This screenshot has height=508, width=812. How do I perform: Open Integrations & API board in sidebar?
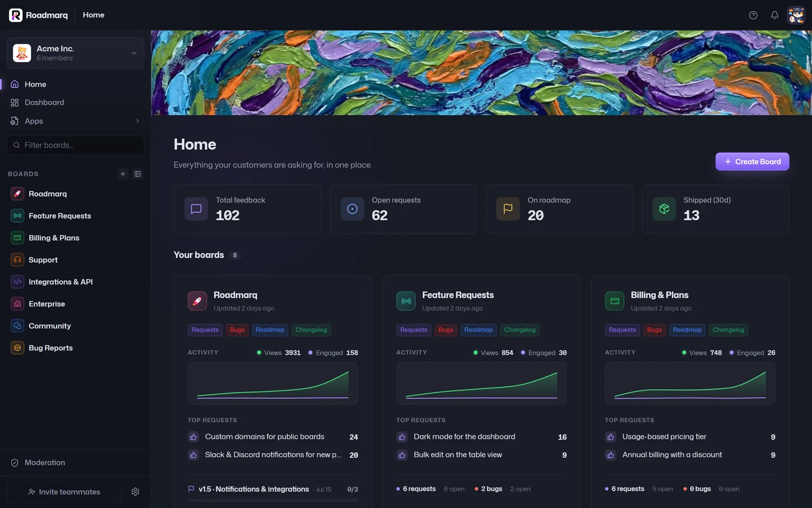click(x=76, y=282)
